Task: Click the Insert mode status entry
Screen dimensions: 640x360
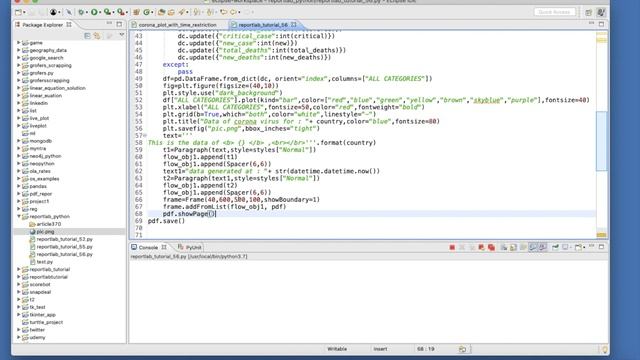Action: click(380, 349)
